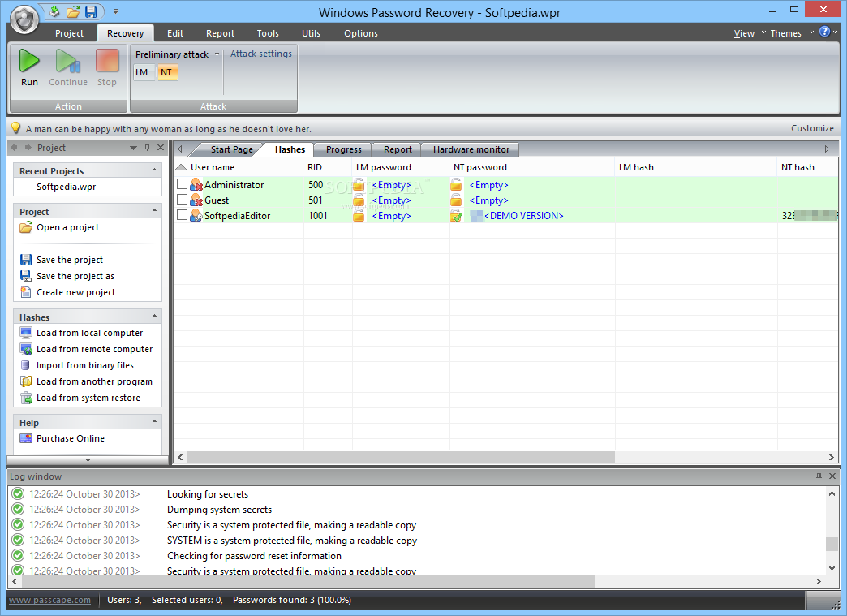
Task: Toggle the NT hash type button
Action: click(167, 72)
